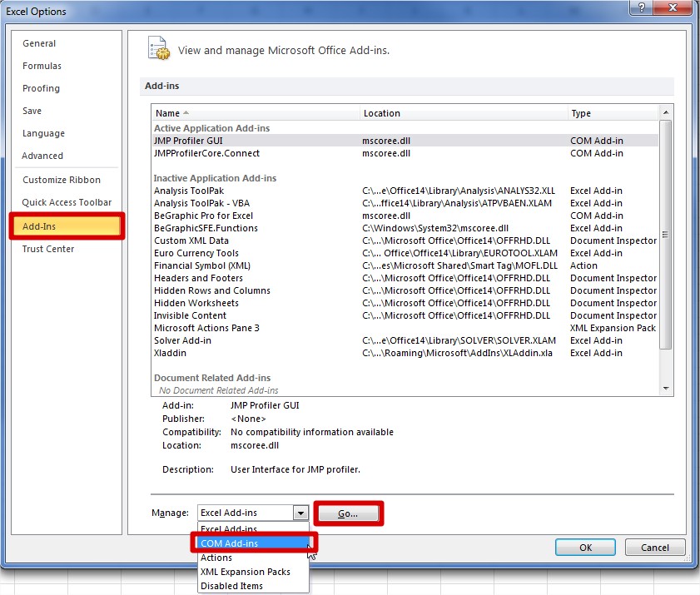
Task: Select Analysis ToolPak add-in entry
Action: pyautogui.click(x=189, y=191)
